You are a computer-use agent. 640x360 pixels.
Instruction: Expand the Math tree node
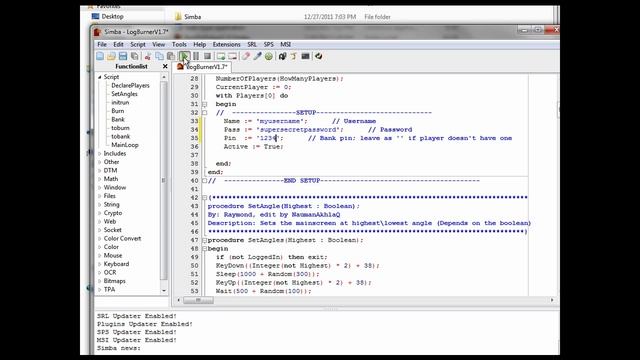tap(100, 179)
